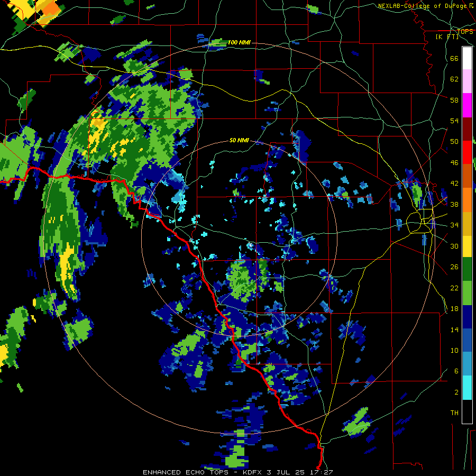Click the magenta 58 kft legend swatch
Viewport: 476px width, 476px height.
click(467, 105)
